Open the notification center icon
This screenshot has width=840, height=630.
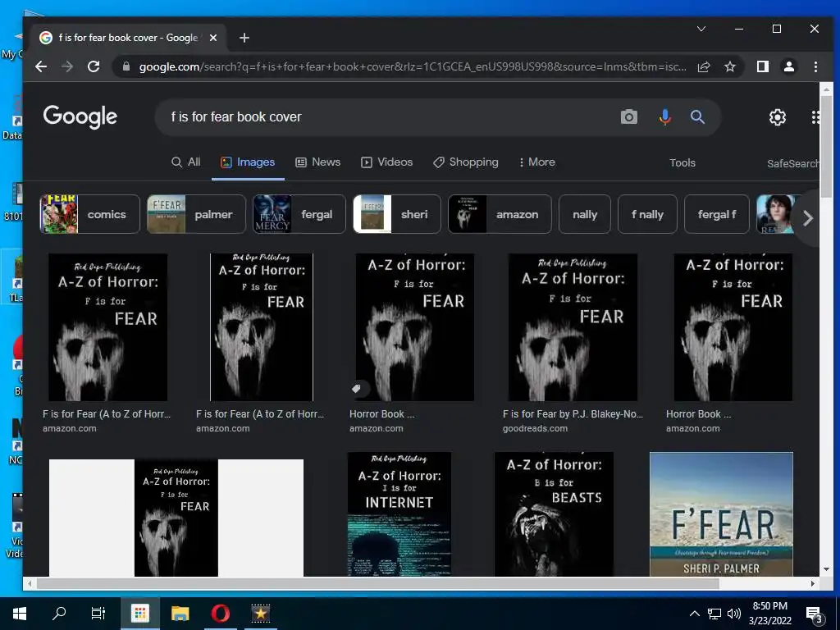click(x=815, y=615)
